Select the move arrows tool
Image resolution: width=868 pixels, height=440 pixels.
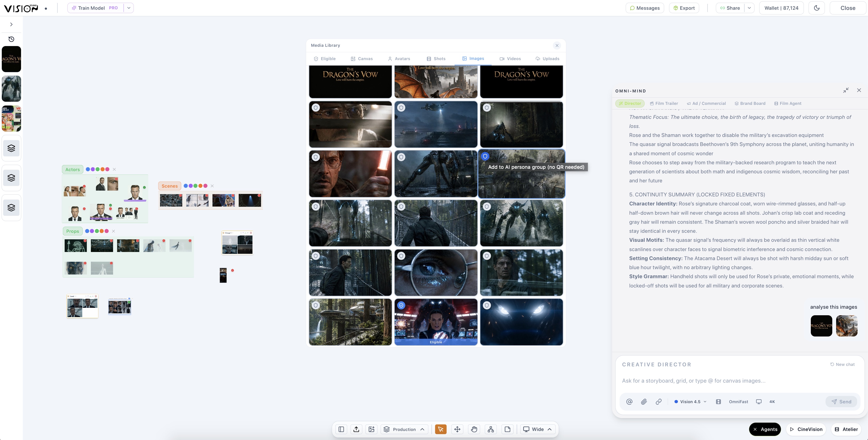coord(457,429)
